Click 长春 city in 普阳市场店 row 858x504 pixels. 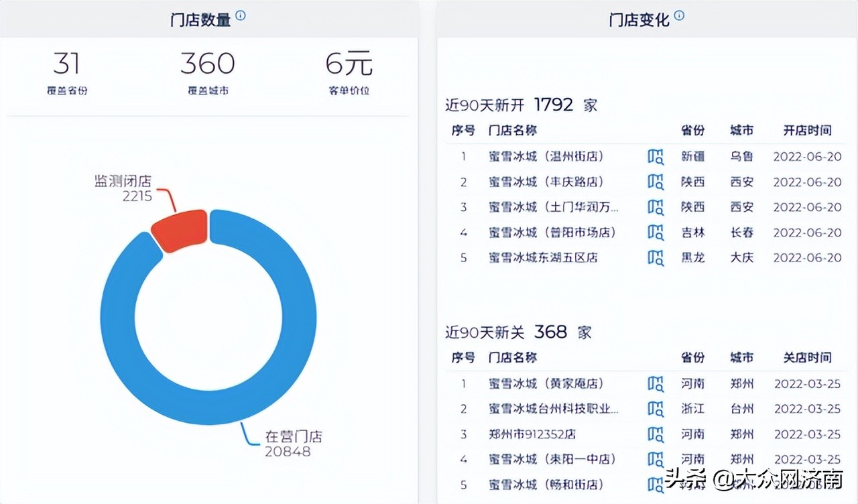742,233
